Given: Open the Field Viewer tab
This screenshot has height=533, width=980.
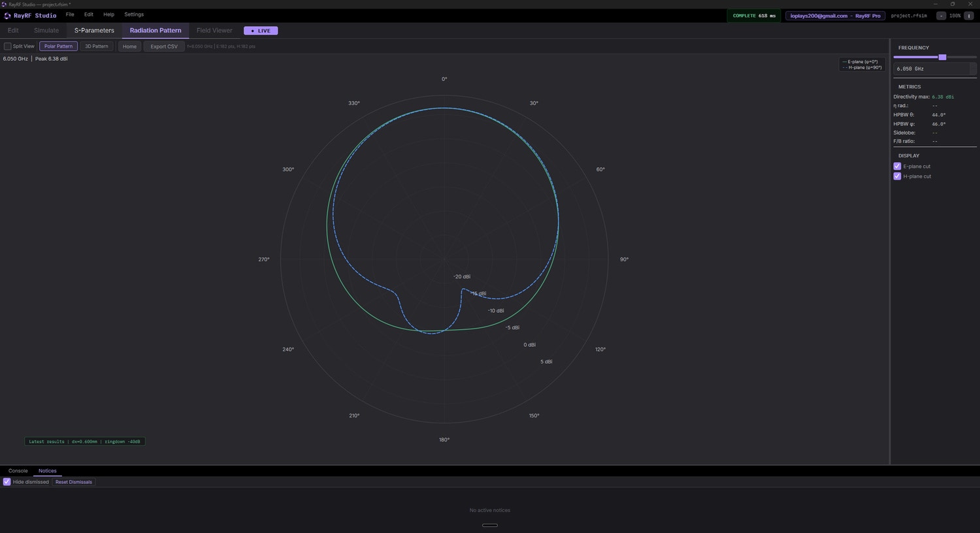Looking at the screenshot, I should point(214,31).
